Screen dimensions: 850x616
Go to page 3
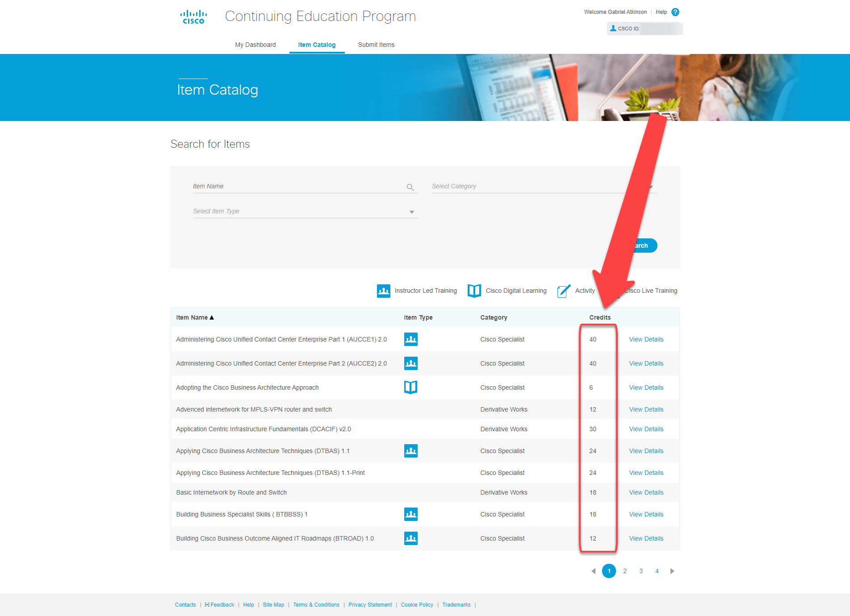[641, 571]
